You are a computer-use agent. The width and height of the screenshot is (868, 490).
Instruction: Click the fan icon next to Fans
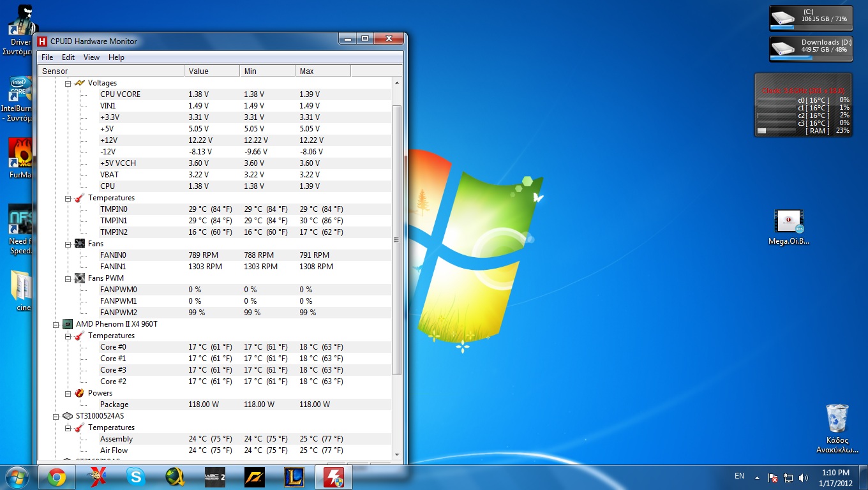[x=80, y=244]
